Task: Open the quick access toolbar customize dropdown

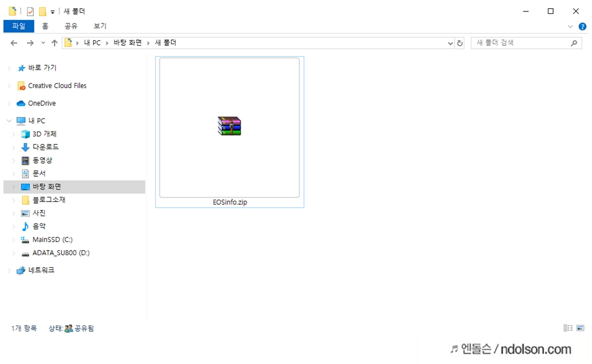Action: (53, 12)
